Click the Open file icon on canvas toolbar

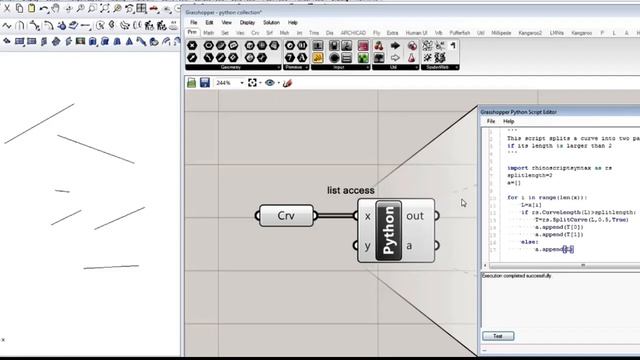(x=191, y=83)
